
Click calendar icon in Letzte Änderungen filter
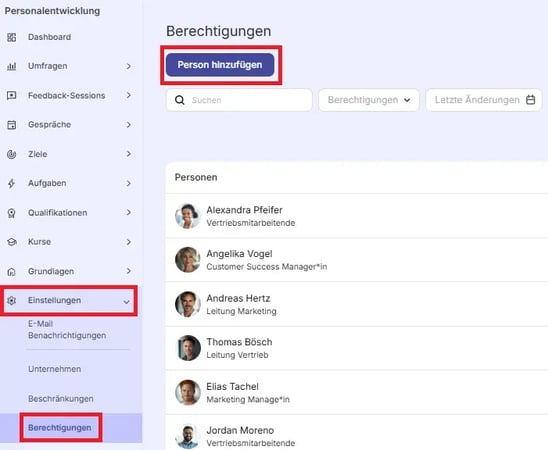531,100
